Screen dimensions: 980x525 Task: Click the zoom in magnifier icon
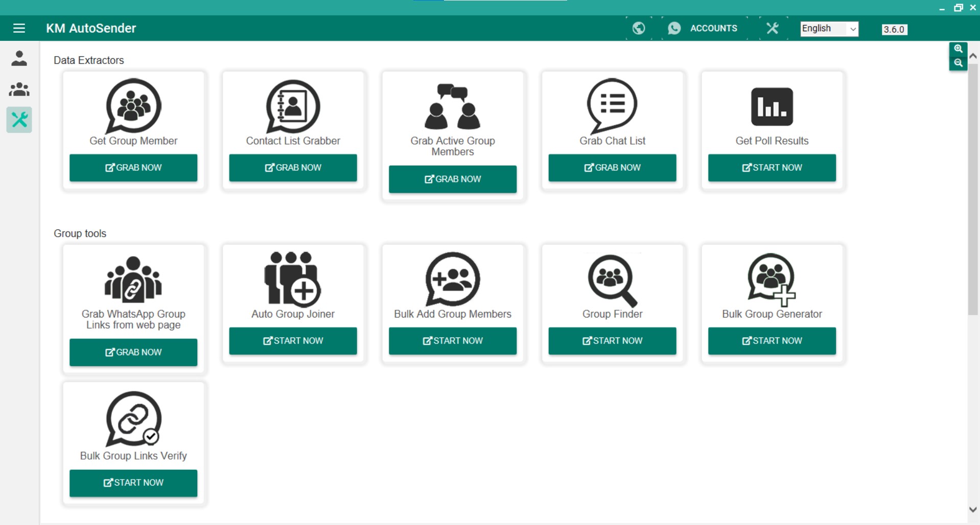(958, 49)
